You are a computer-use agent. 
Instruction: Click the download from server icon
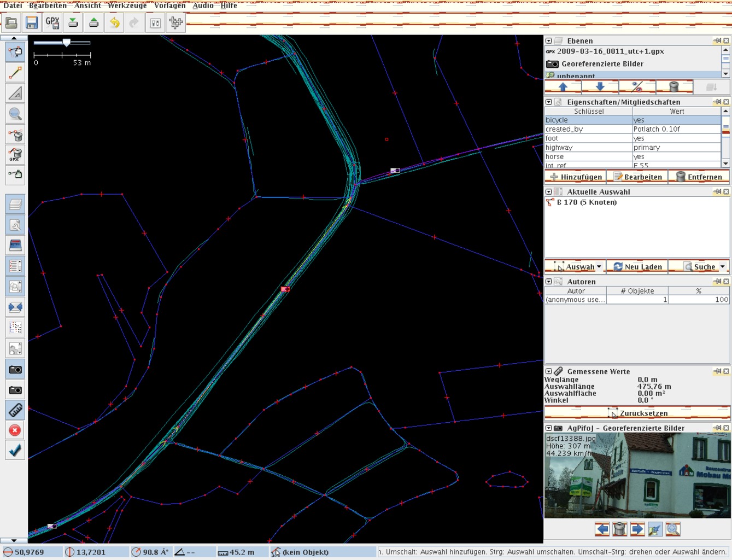coord(73,22)
